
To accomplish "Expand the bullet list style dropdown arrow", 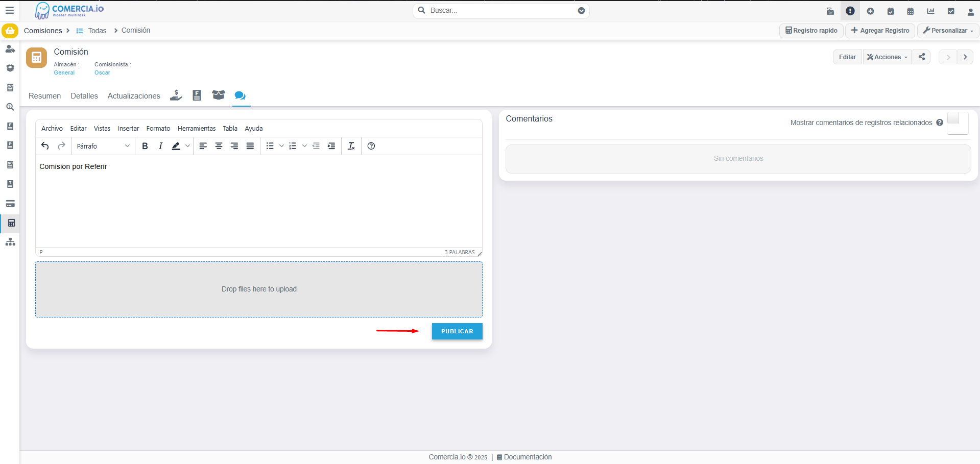I will 281,146.
